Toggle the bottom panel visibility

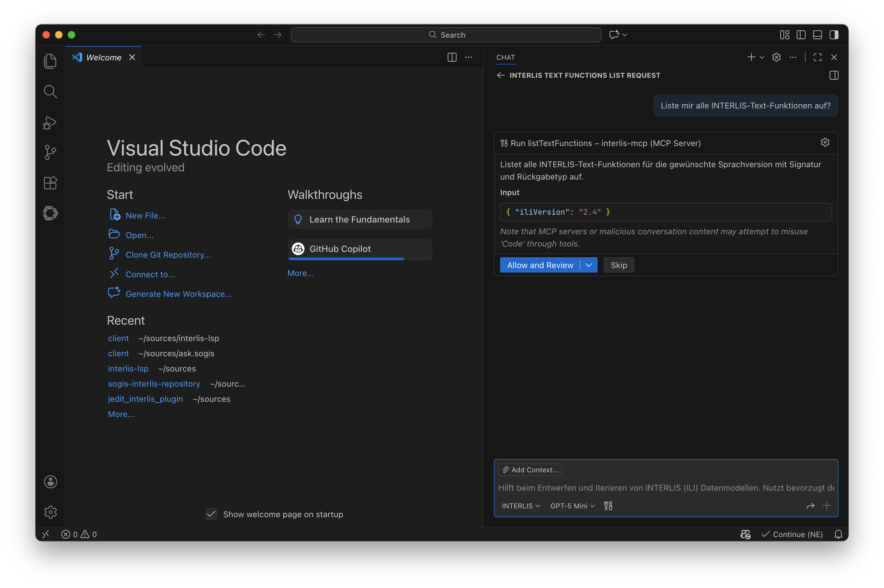(x=817, y=34)
